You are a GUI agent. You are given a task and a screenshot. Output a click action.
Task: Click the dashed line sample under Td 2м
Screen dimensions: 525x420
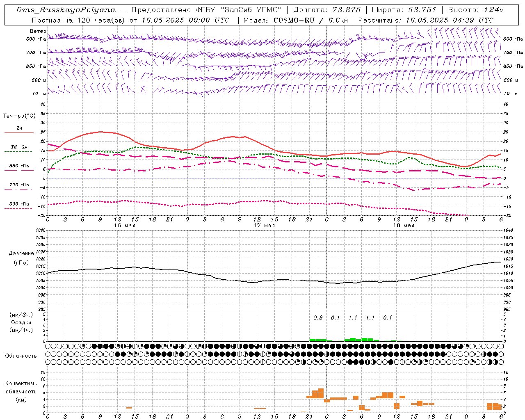19,151
